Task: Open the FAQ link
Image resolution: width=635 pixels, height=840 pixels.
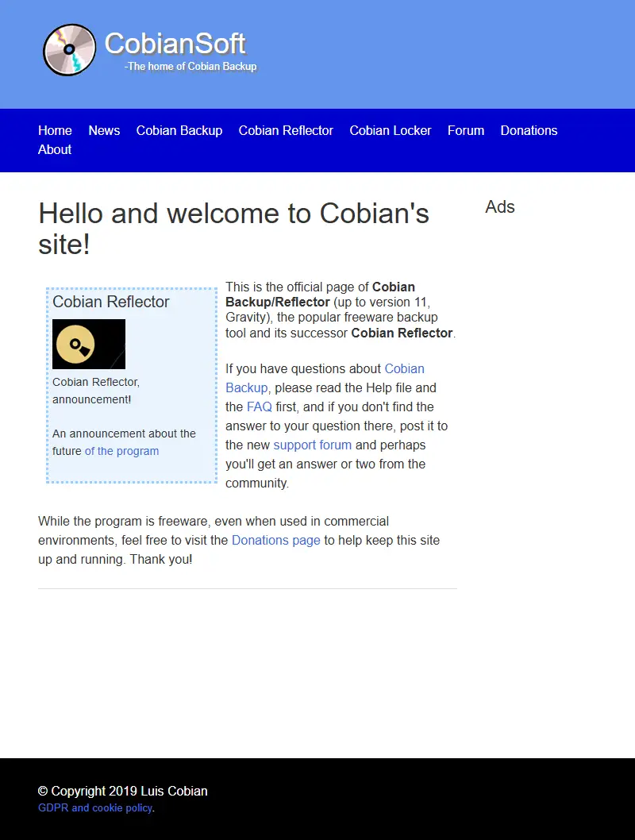Action: [259, 407]
